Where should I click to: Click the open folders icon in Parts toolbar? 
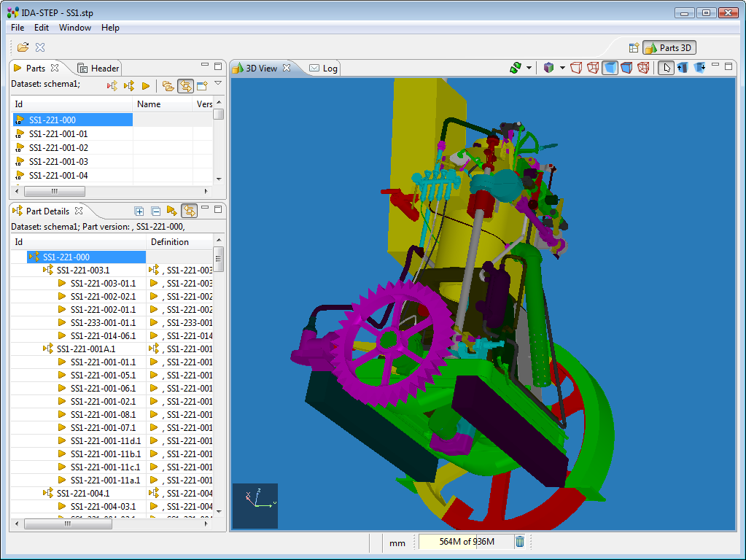coord(168,86)
